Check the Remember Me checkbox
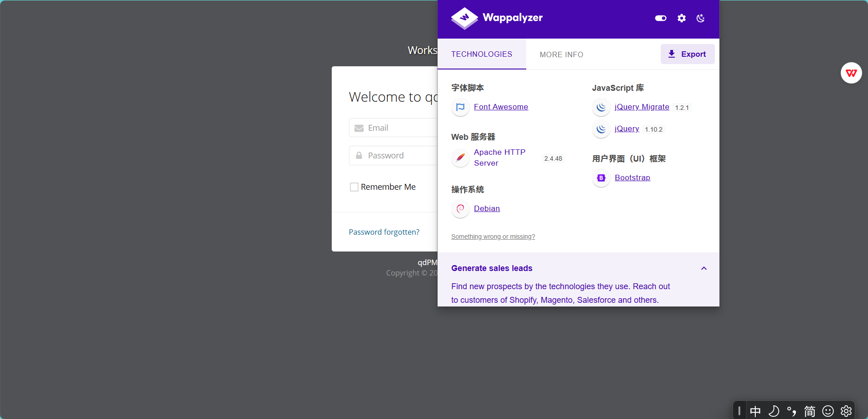This screenshot has height=419, width=868. coord(354,187)
